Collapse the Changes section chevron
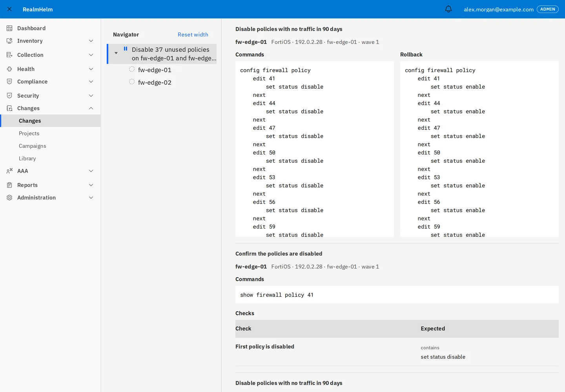The image size is (565, 392). 91,108
